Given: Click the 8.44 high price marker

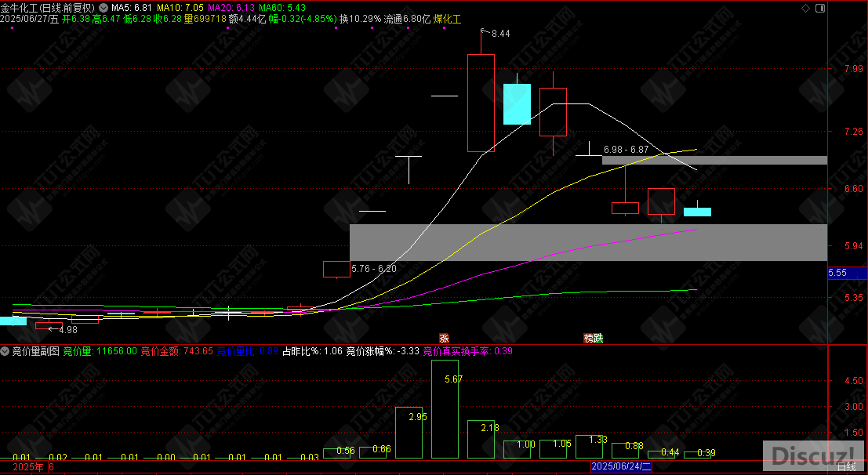Looking at the screenshot, I should coord(500,34).
